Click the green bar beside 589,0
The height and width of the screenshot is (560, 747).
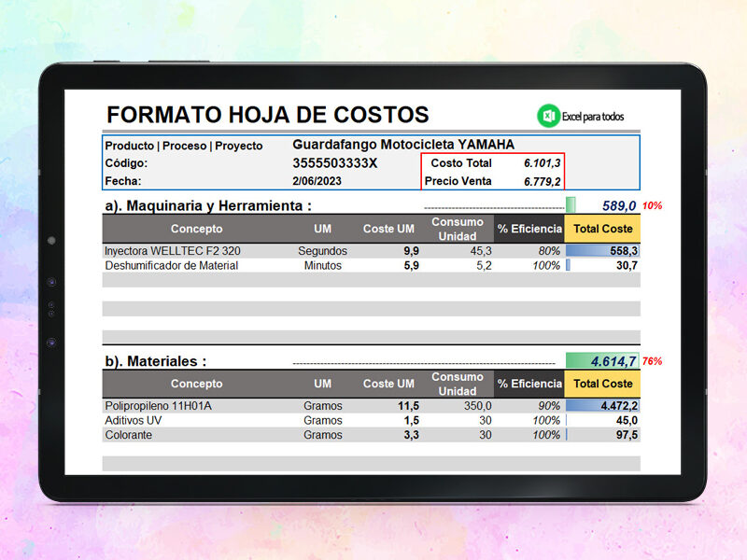point(571,205)
